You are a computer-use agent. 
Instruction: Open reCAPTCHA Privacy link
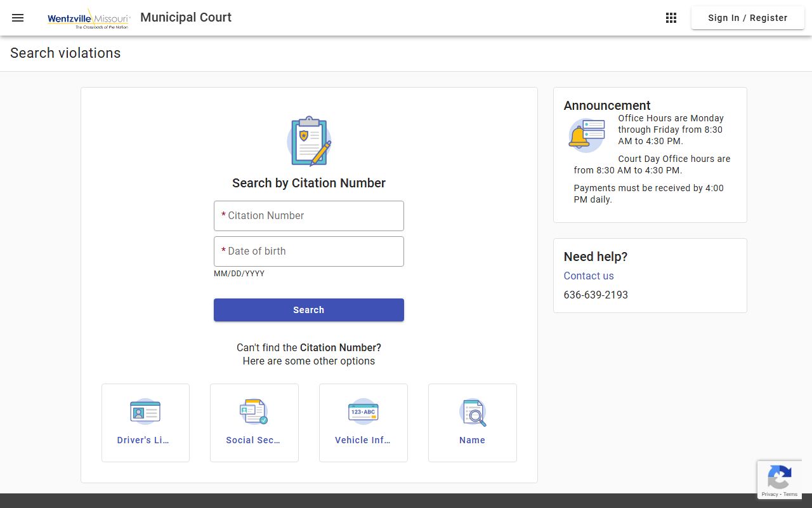tap(769, 494)
